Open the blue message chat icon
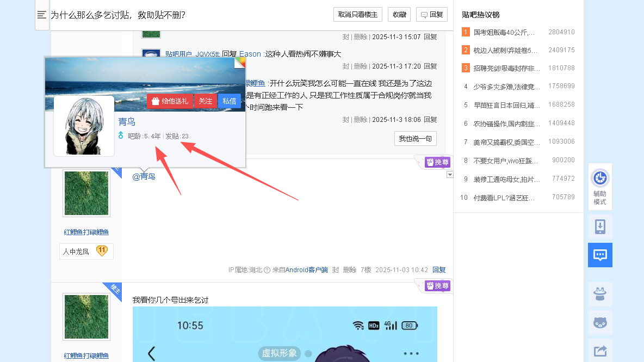The height and width of the screenshot is (362, 644). coord(600,255)
